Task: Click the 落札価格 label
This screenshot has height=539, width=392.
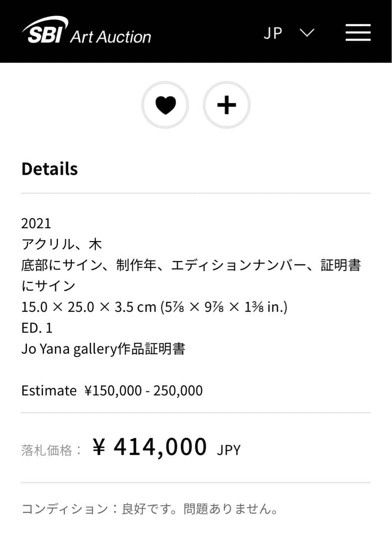Action: tap(52, 450)
